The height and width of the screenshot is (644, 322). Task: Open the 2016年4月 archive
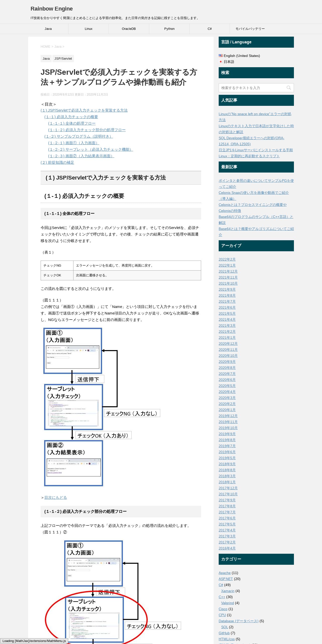coord(227,548)
